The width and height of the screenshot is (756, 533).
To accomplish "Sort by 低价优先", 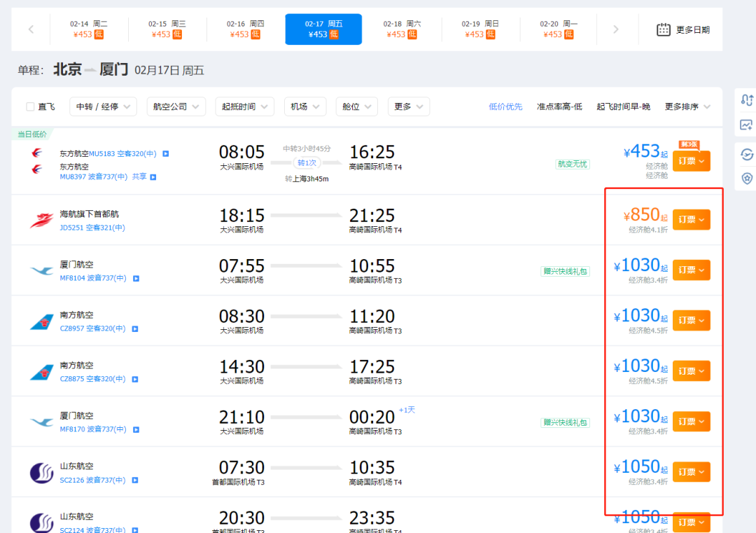I will pyautogui.click(x=505, y=106).
